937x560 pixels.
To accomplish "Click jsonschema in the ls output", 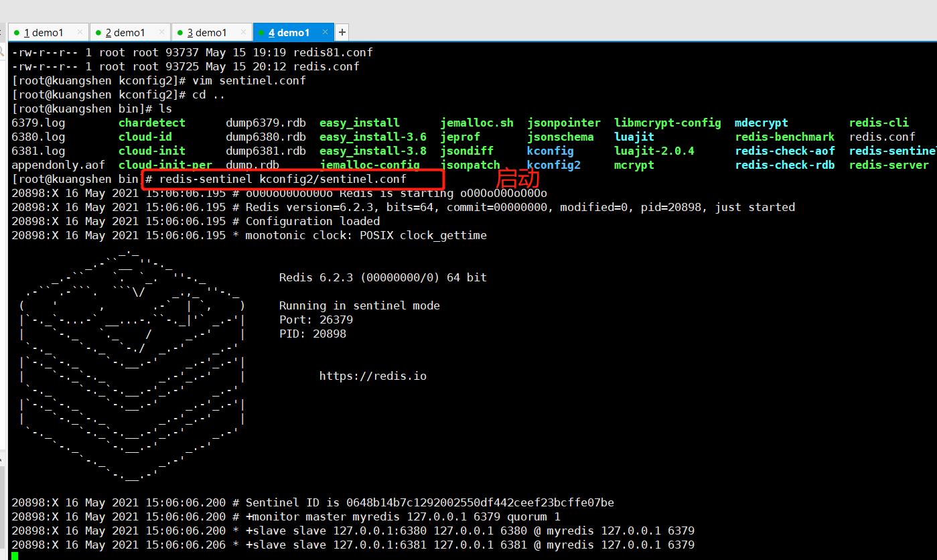I will tap(561, 137).
